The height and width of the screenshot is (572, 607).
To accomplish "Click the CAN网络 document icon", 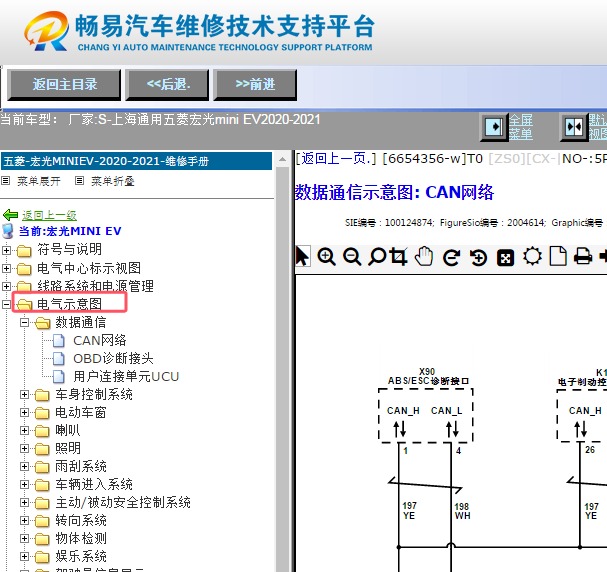I will 59,341.
